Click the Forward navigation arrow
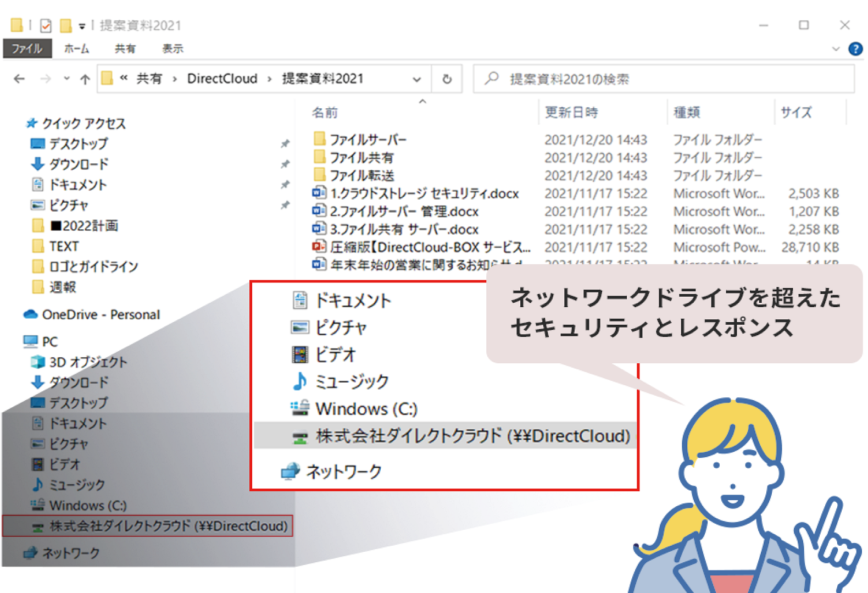Image resolution: width=868 pixels, height=593 pixels. click(x=46, y=79)
